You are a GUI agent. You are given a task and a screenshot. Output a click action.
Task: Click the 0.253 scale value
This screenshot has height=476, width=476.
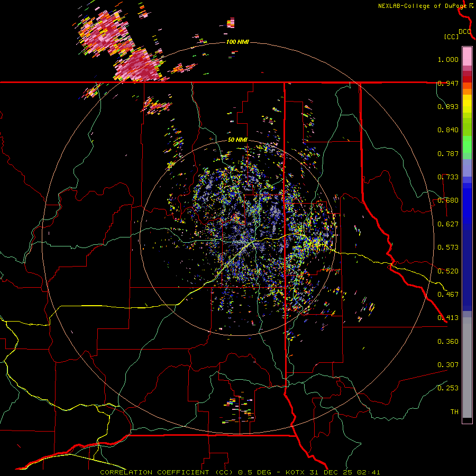point(448,388)
